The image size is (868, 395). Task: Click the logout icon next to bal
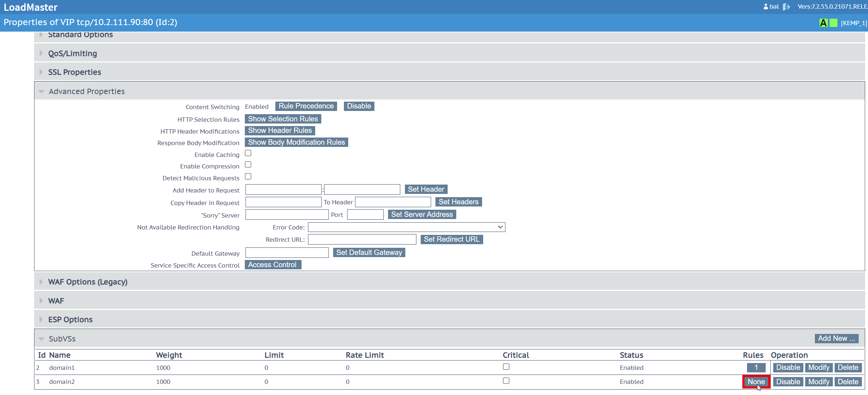coord(786,7)
